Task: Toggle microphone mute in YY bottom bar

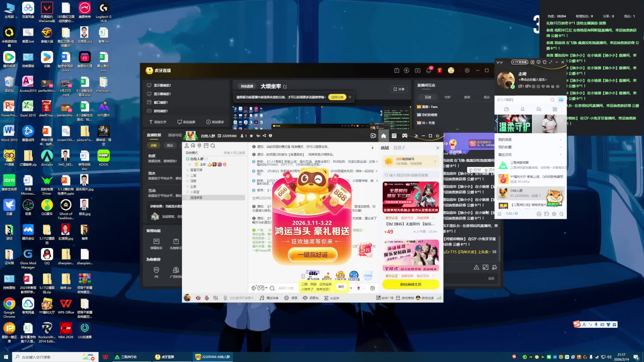Action: point(207,298)
